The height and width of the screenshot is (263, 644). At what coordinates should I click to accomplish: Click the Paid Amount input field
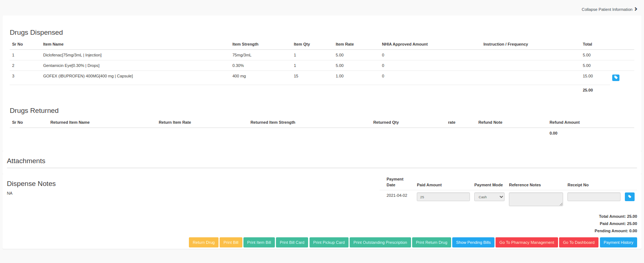point(443,197)
